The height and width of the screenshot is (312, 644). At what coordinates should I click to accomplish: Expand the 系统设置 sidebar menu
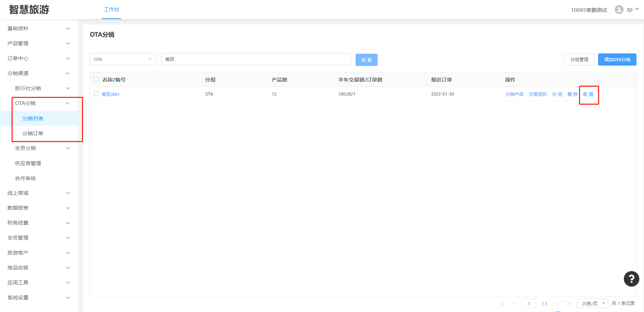pyautogui.click(x=38, y=298)
